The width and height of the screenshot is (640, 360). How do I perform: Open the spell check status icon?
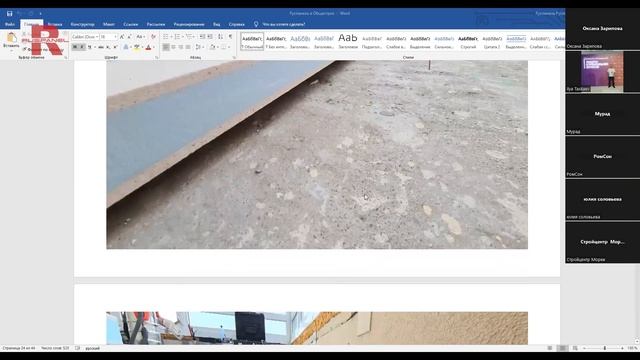[x=77, y=348]
